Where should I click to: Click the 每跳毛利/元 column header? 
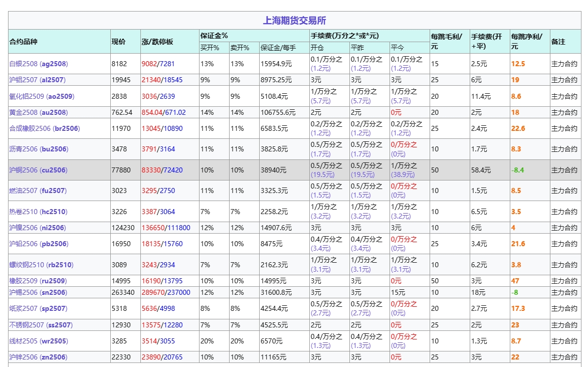click(x=446, y=41)
